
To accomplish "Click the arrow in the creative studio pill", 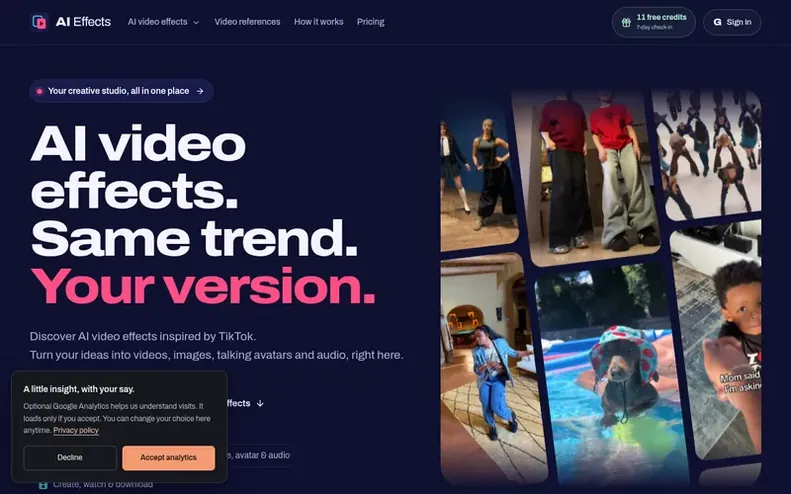I will click(x=200, y=91).
